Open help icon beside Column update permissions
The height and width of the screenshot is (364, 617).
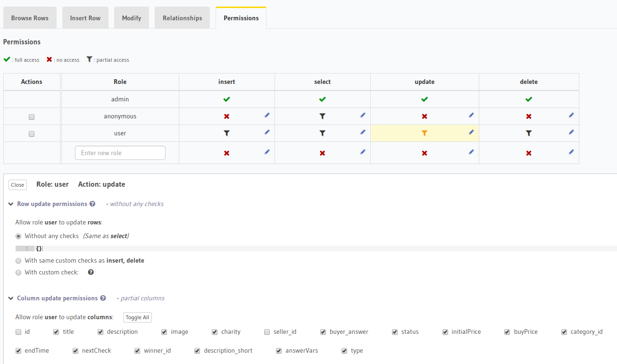click(103, 298)
